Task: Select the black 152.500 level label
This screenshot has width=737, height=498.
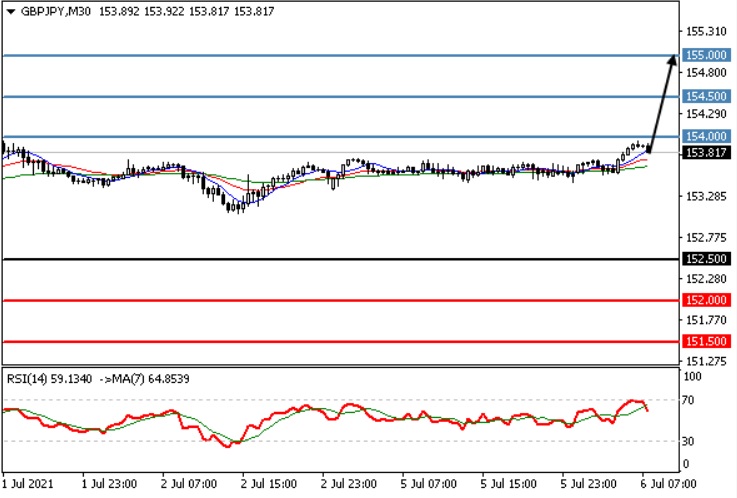Action: click(x=706, y=258)
